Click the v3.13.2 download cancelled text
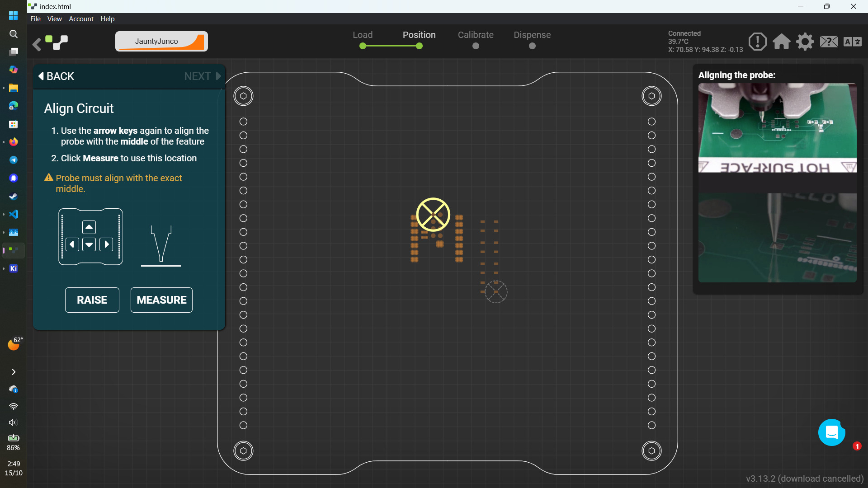868x488 pixels. [805, 479]
